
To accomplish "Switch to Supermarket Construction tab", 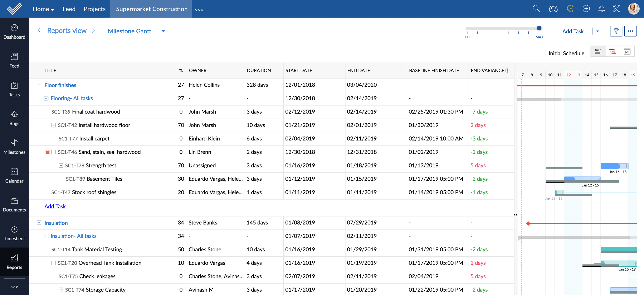I will [151, 9].
